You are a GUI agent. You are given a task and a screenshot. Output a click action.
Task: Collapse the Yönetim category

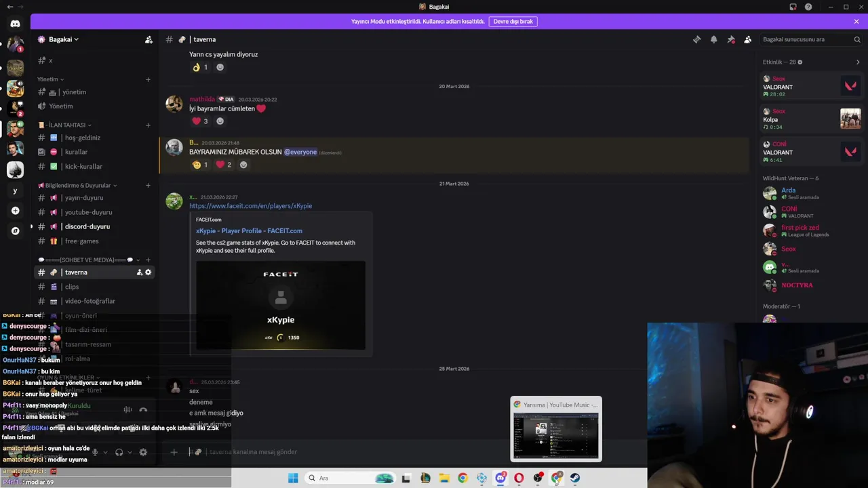tap(51, 79)
